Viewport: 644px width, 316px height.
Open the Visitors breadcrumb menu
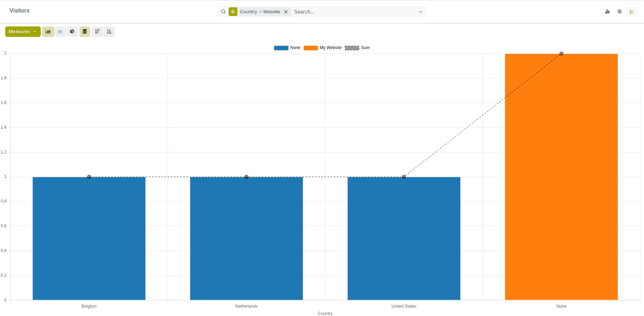pos(20,10)
